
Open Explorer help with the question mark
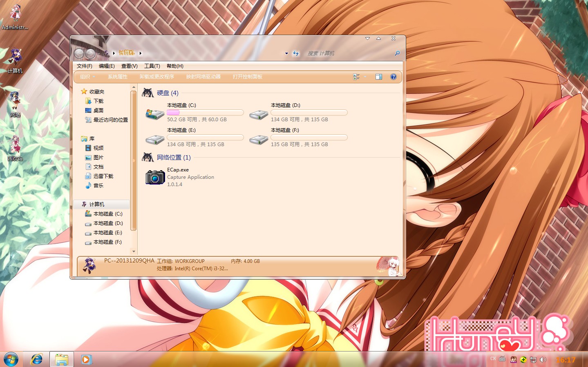(393, 77)
